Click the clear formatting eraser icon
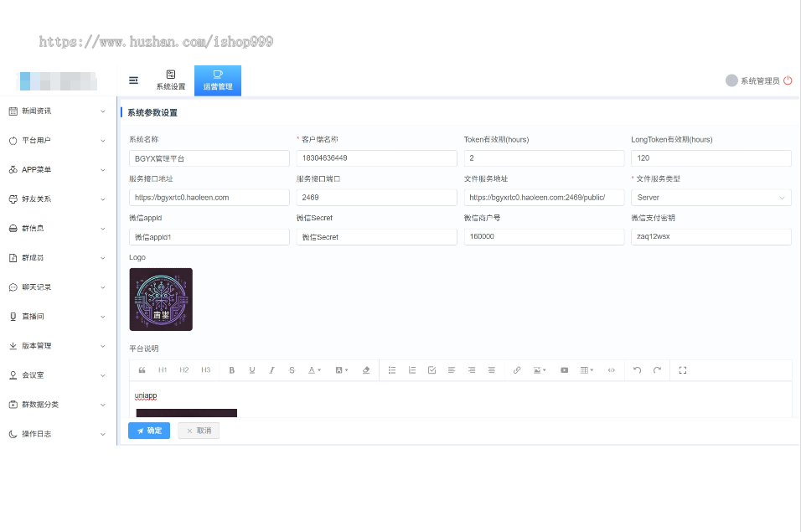This screenshot has height=532, width=801. click(x=366, y=370)
